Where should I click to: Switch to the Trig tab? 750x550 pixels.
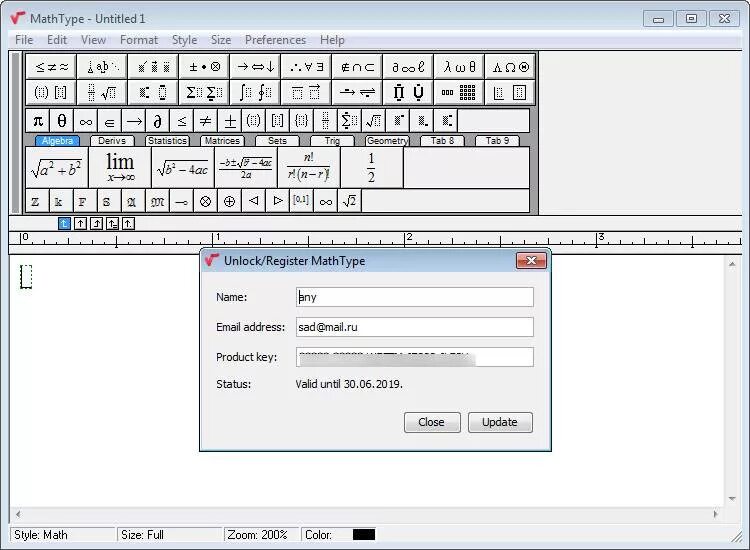(x=332, y=141)
